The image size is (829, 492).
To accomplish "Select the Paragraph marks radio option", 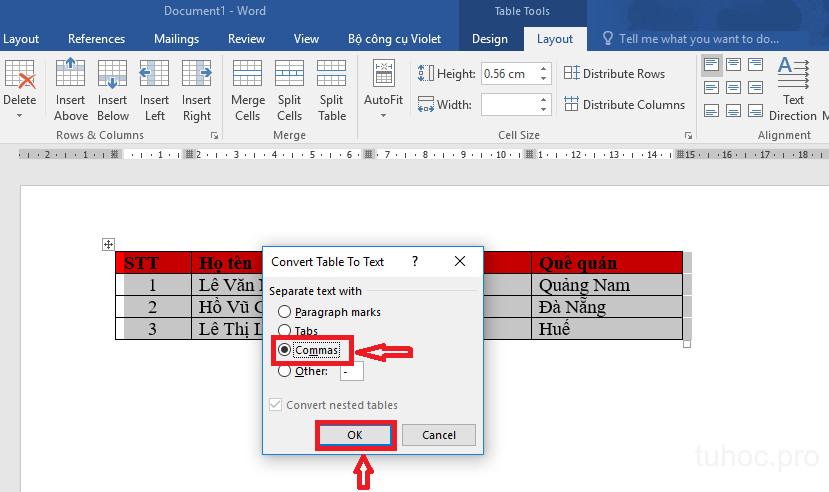I will click(284, 312).
